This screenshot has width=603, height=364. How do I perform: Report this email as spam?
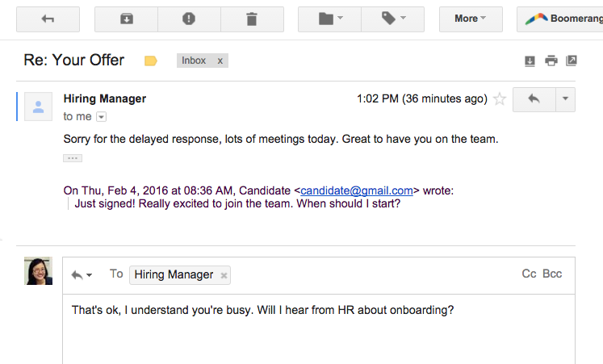[x=189, y=19]
